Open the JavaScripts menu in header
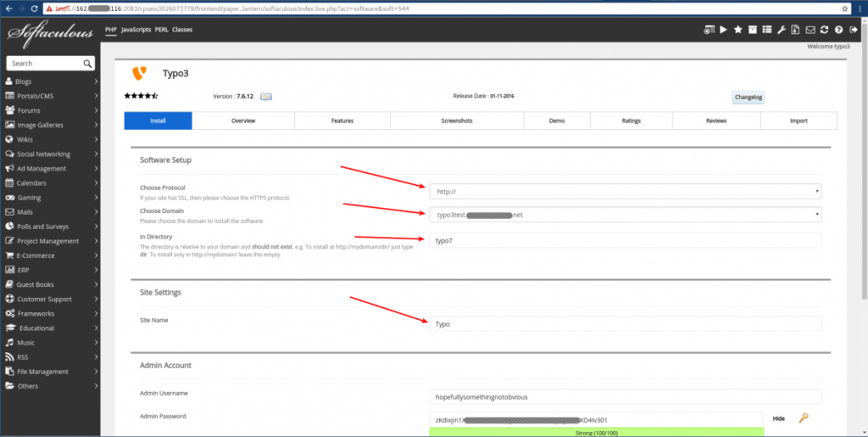The height and width of the screenshot is (437, 868). (x=136, y=30)
